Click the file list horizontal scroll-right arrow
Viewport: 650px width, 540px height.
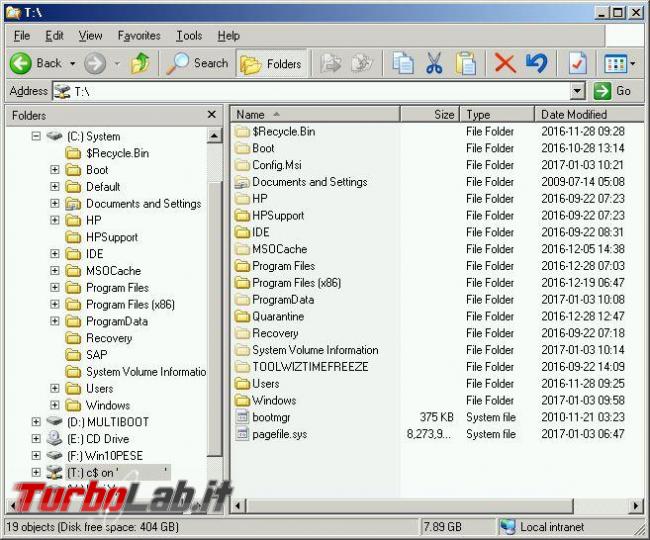(x=636, y=505)
